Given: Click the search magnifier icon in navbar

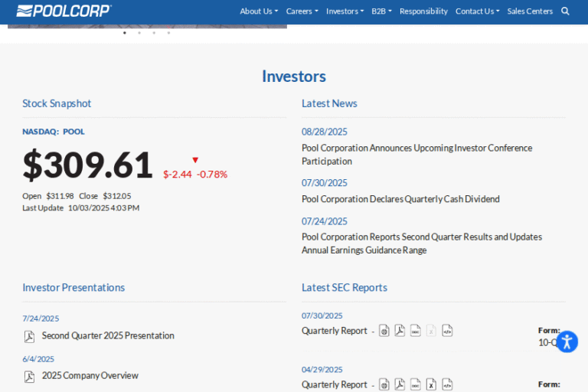Looking at the screenshot, I should point(565,11).
